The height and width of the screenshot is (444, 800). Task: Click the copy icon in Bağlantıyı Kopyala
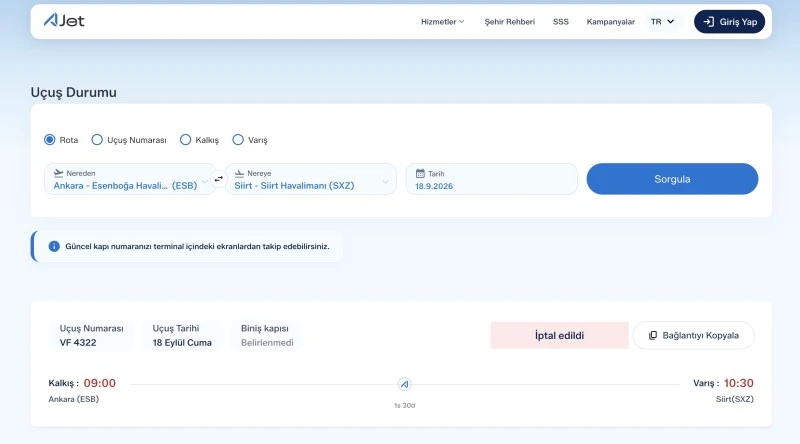(653, 335)
